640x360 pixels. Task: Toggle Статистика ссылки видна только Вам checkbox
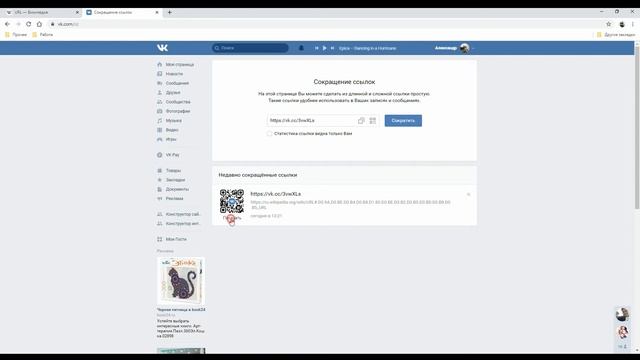tap(269, 133)
